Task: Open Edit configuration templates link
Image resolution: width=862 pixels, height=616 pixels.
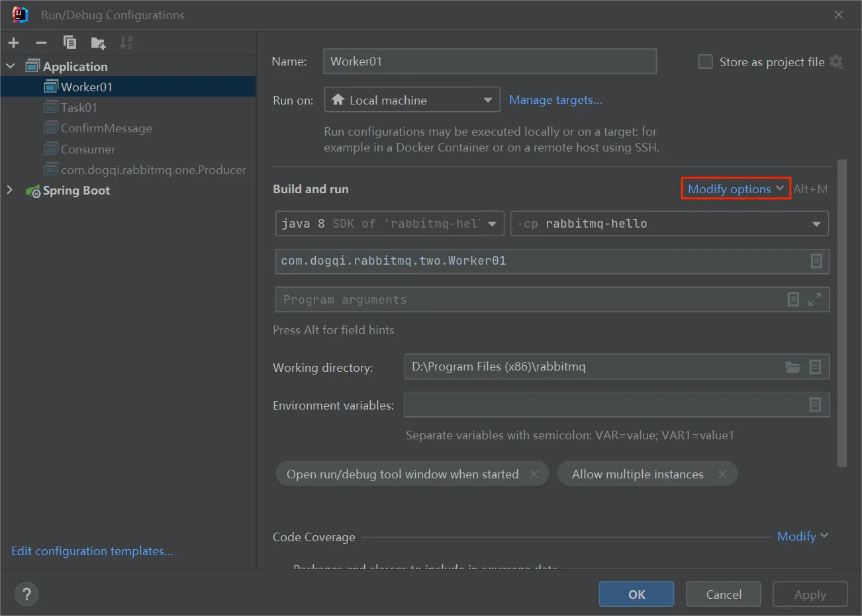Action: pyautogui.click(x=92, y=550)
